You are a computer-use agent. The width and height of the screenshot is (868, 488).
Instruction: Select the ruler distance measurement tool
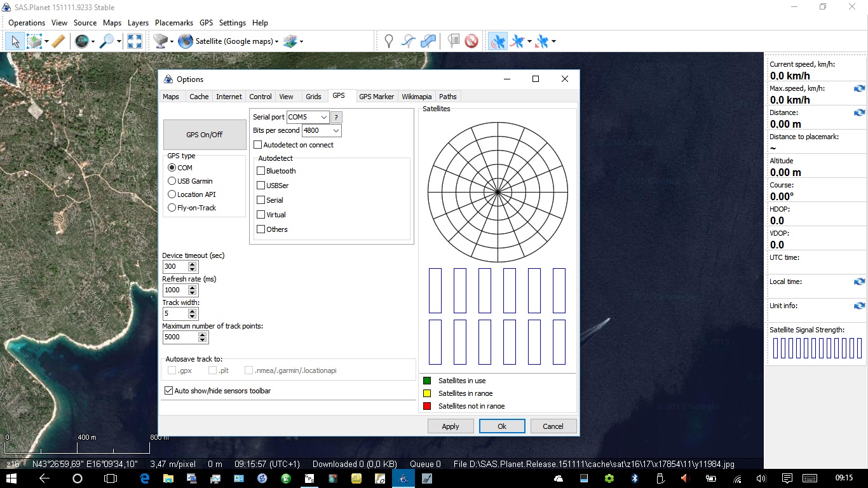pyautogui.click(x=58, y=41)
